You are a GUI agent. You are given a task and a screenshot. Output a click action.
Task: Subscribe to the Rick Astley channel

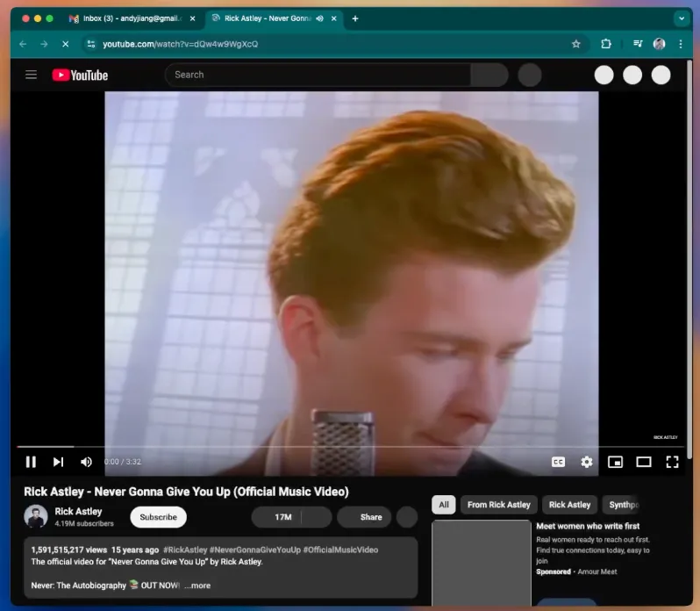click(158, 517)
